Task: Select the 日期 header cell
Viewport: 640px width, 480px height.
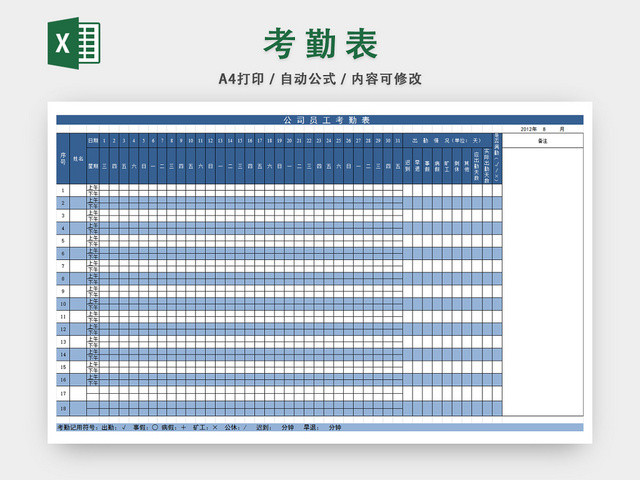Action: (93, 140)
